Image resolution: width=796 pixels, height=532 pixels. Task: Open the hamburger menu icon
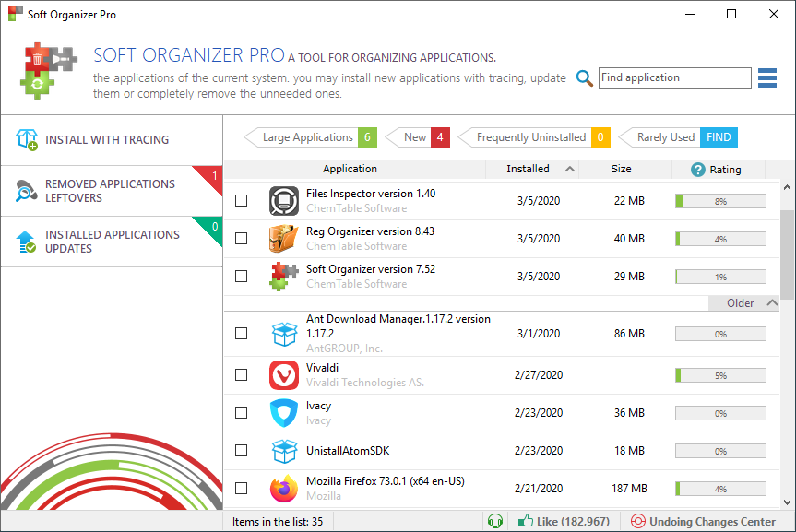click(x=767, y=78)
